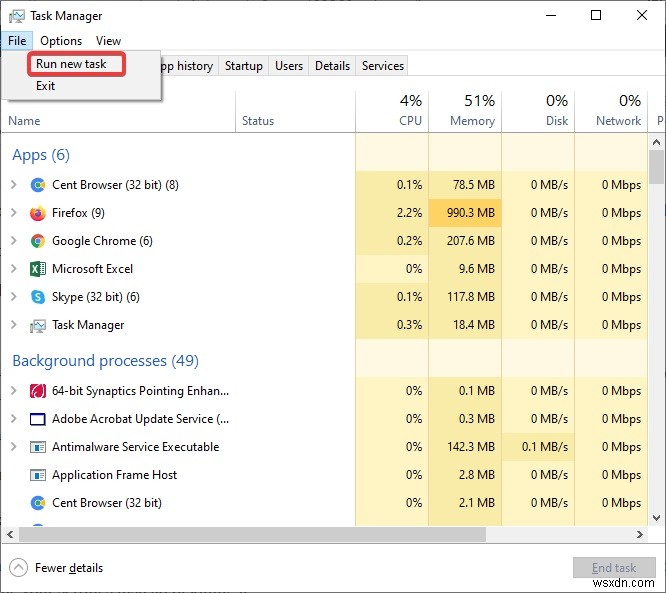This screenshot has width=666, height=593.
Task: Click the Microsoft Excel app icon
Action: pyautogui.click(x=38, y=269)
